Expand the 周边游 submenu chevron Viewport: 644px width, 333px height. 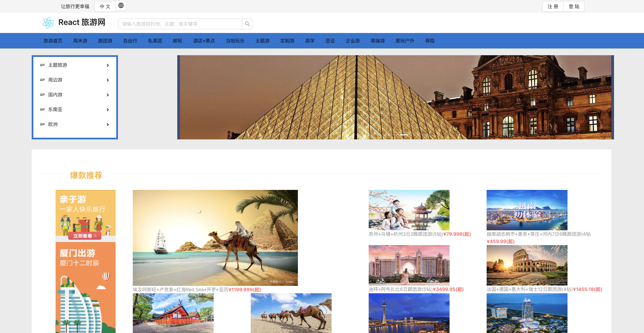click(108, 80)
